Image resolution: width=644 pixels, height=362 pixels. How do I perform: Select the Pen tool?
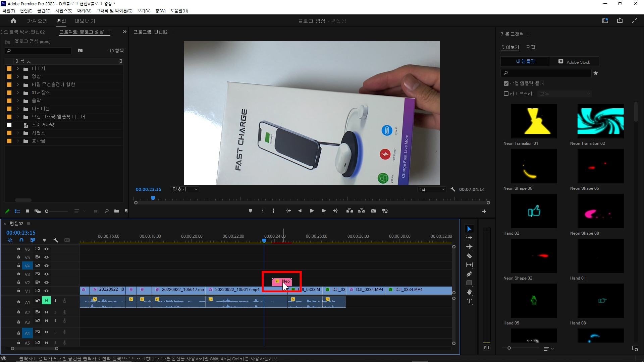469,274
